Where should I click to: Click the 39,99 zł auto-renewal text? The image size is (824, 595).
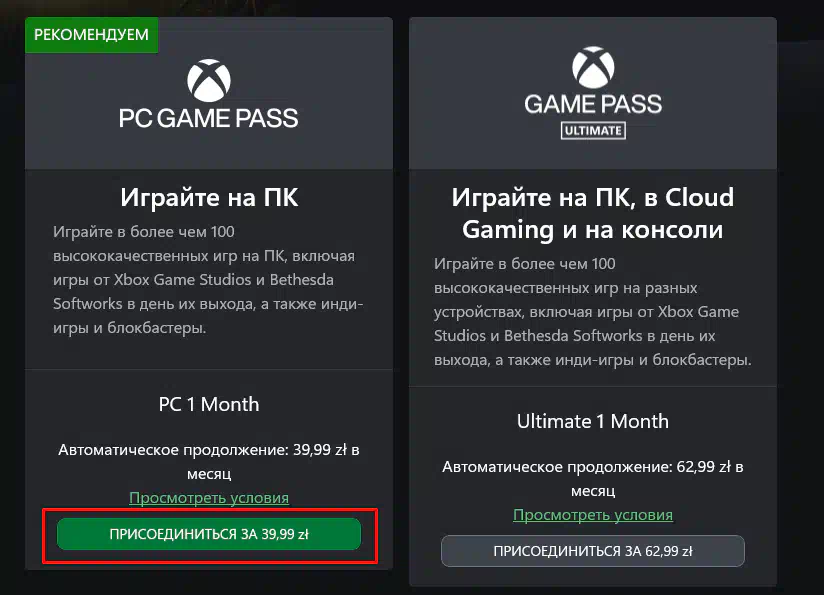[x=209, y=461]
